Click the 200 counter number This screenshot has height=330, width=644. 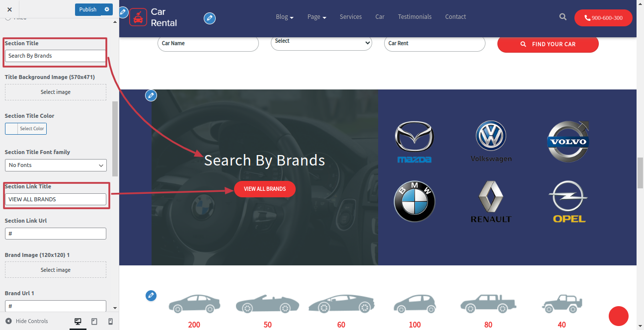click(194, 325)
